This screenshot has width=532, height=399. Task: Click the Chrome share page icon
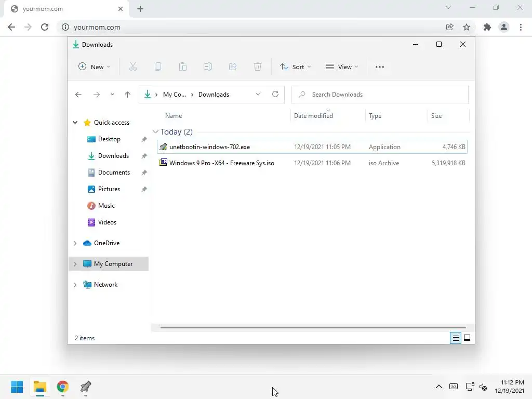[x=449, y=27]
